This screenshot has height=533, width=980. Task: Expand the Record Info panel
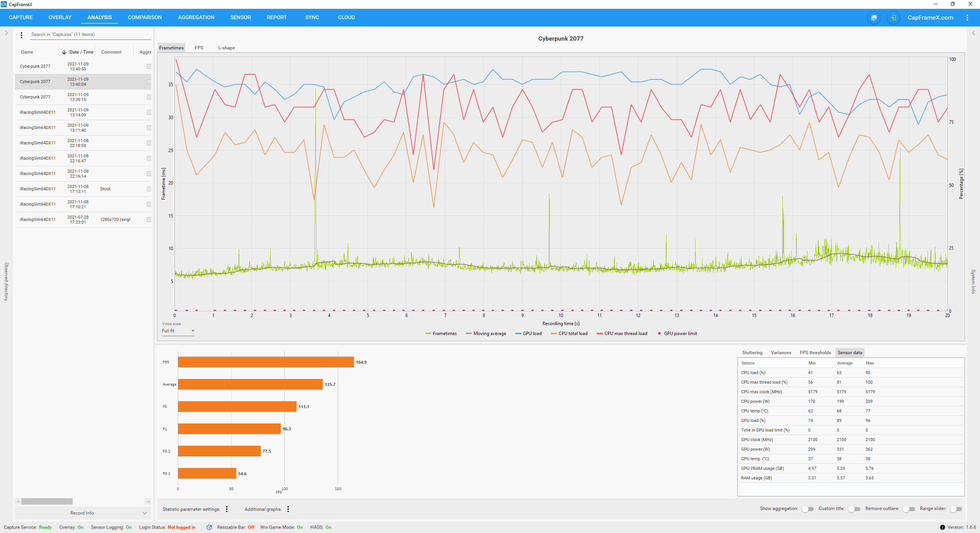pos(144,513)
